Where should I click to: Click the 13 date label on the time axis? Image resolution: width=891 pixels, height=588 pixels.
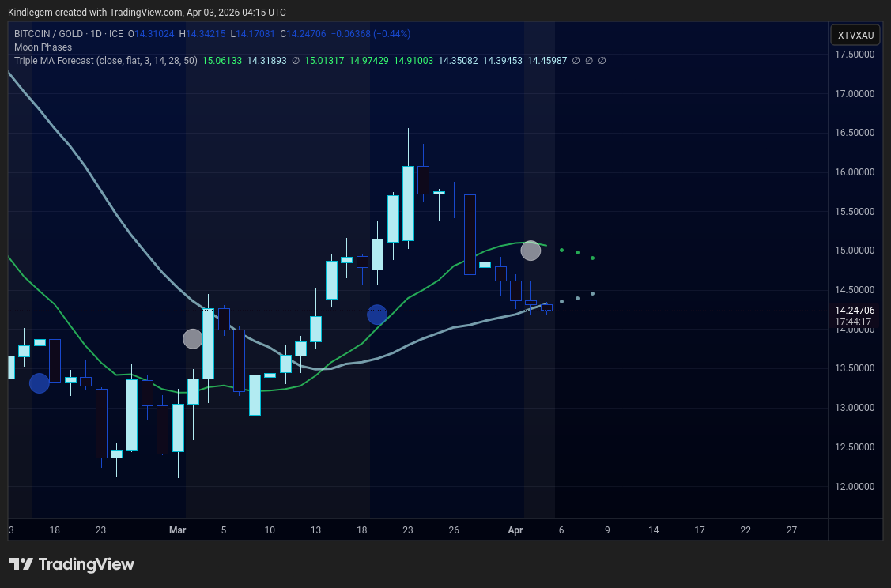[x=315, y=530]
